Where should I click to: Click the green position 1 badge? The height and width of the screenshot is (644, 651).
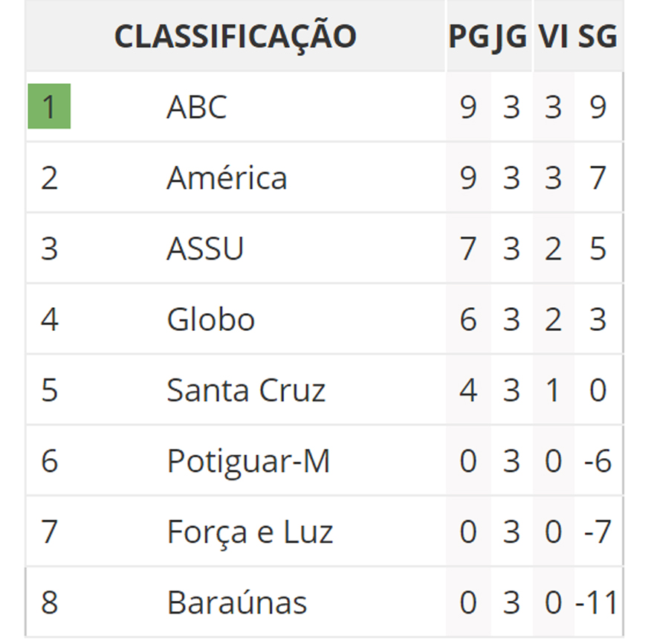pyautogui.click(x=49, y=106)
